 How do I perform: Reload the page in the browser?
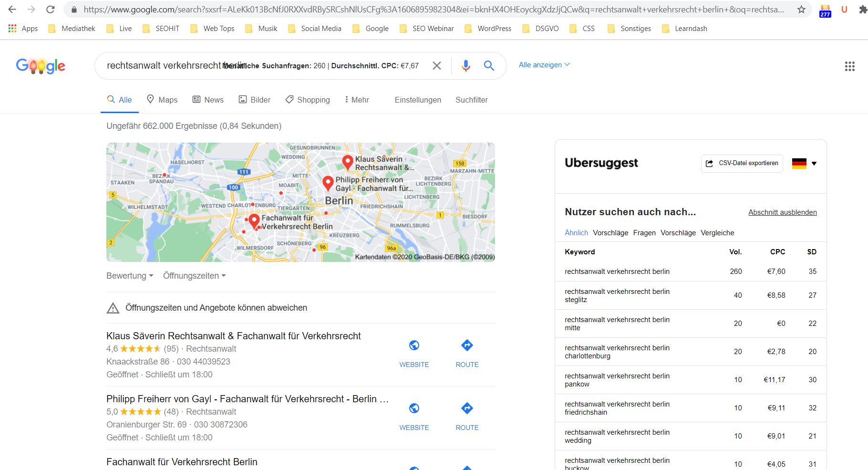(x=51, y=10)
